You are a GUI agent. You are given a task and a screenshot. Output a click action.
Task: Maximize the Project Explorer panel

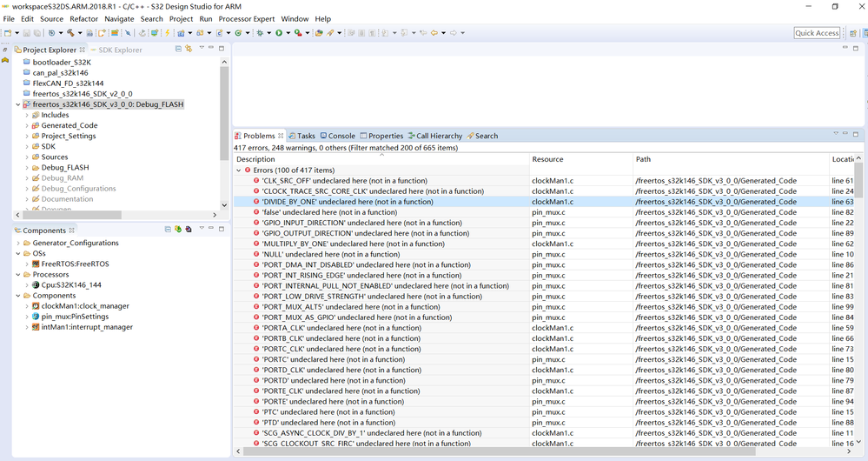[222, 48]
